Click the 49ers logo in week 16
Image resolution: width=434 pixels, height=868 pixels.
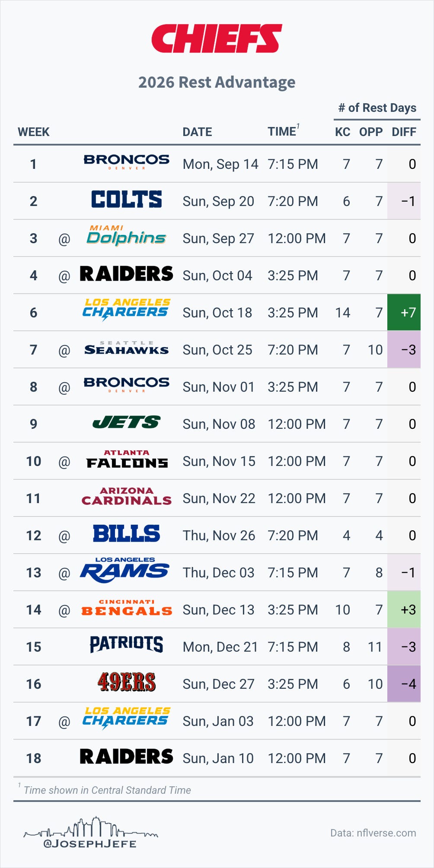pos(127,682)
